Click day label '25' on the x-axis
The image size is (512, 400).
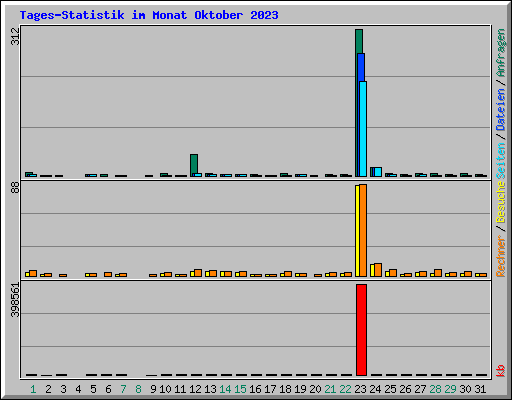click(x=390, y=389)
